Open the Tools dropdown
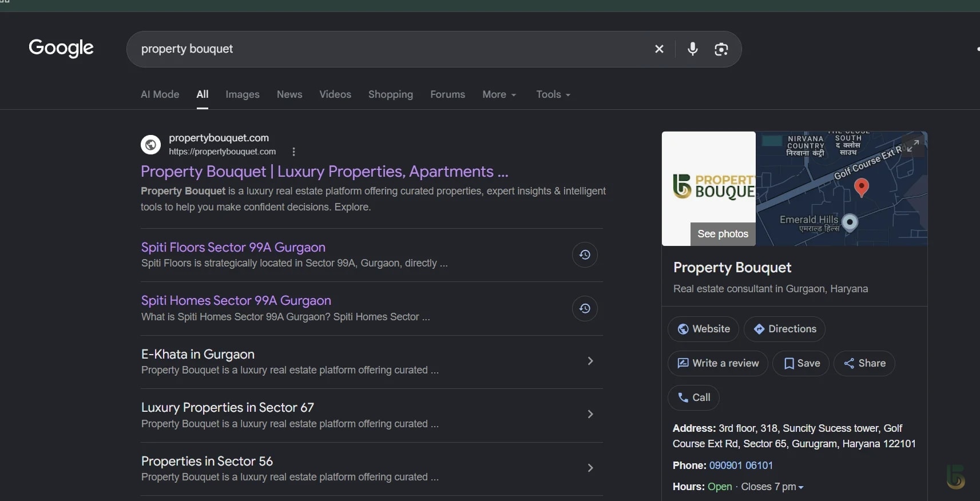 pyautogui.click(x=553, y=94)
